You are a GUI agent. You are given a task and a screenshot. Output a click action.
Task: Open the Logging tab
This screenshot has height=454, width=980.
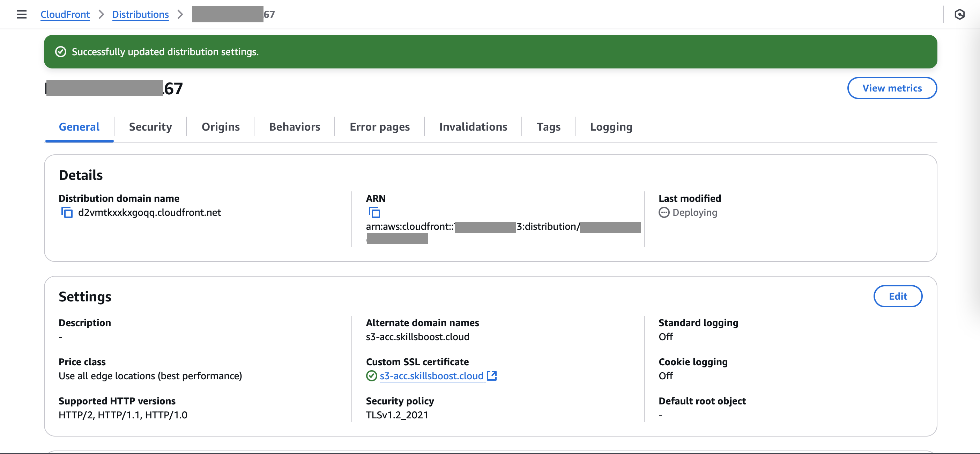pyautogui.click(x=611, y=127)
